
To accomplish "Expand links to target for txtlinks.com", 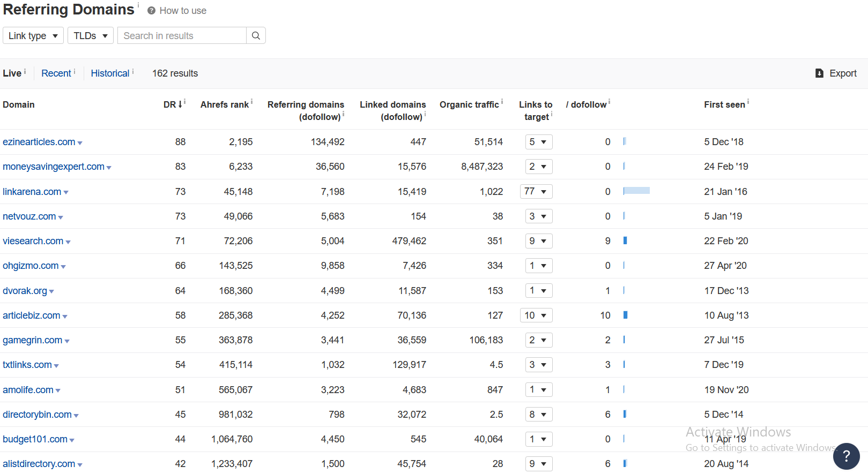I will tap(539, 365).
